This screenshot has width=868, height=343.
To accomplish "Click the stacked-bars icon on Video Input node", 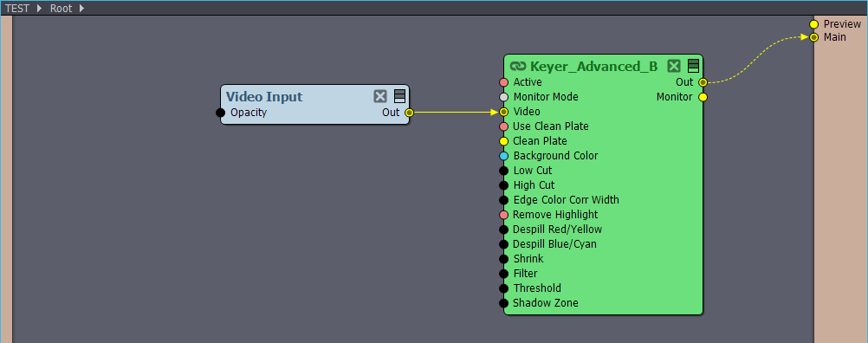I will [x=399, y=96].
